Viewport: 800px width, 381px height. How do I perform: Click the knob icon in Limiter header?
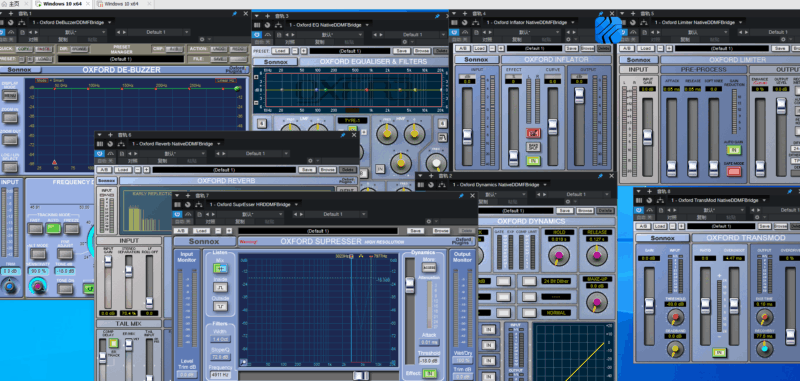point(632,22)
